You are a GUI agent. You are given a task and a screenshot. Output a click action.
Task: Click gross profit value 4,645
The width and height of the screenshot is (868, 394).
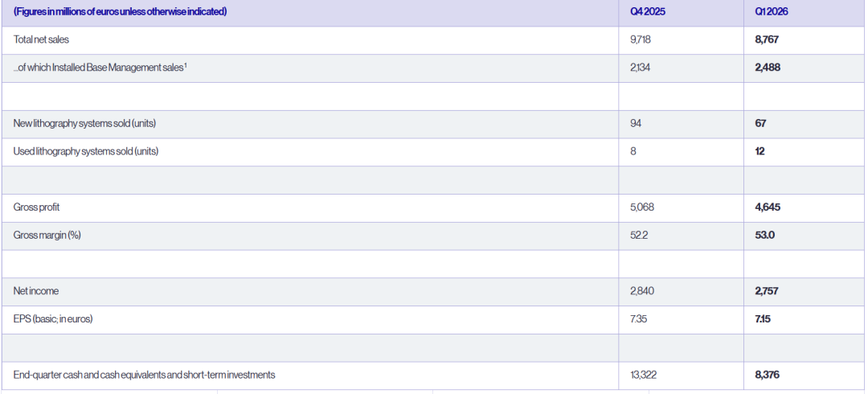pos(768,207)
